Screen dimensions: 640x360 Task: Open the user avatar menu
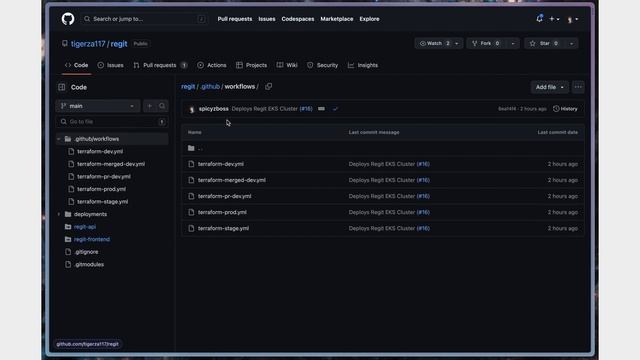point(572,19)
